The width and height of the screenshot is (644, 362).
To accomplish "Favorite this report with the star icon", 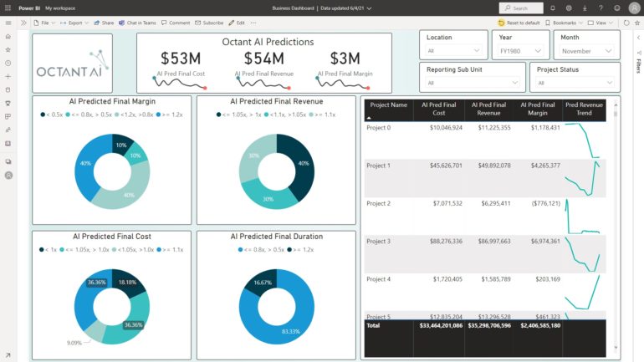I will [x=637, y=23].
